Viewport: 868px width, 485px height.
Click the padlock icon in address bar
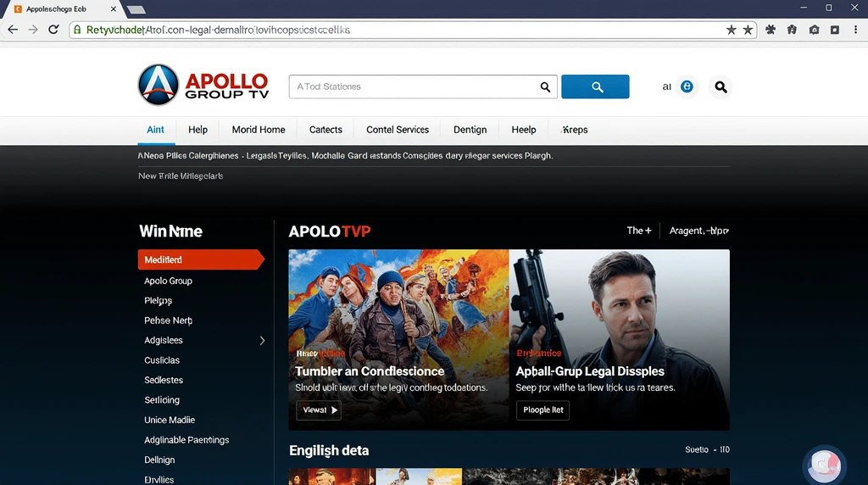(x=77, y=30)
